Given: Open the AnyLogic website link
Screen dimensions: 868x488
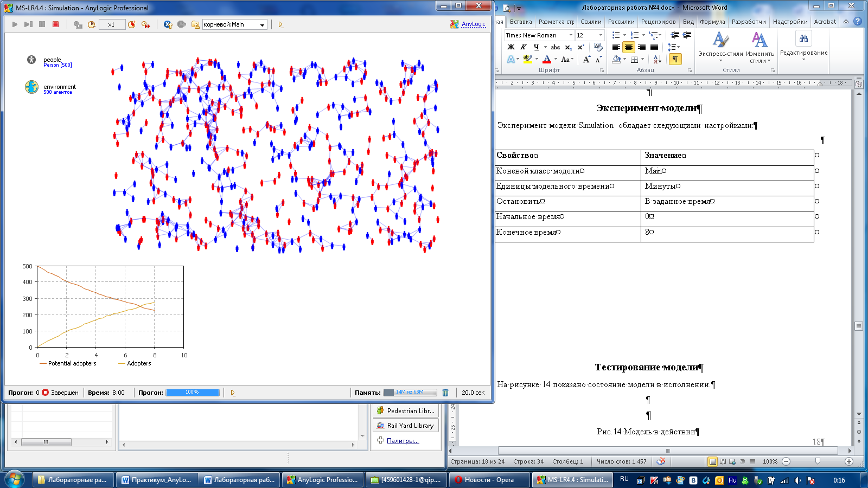Looking at the screenshot, I should [473, 24].
